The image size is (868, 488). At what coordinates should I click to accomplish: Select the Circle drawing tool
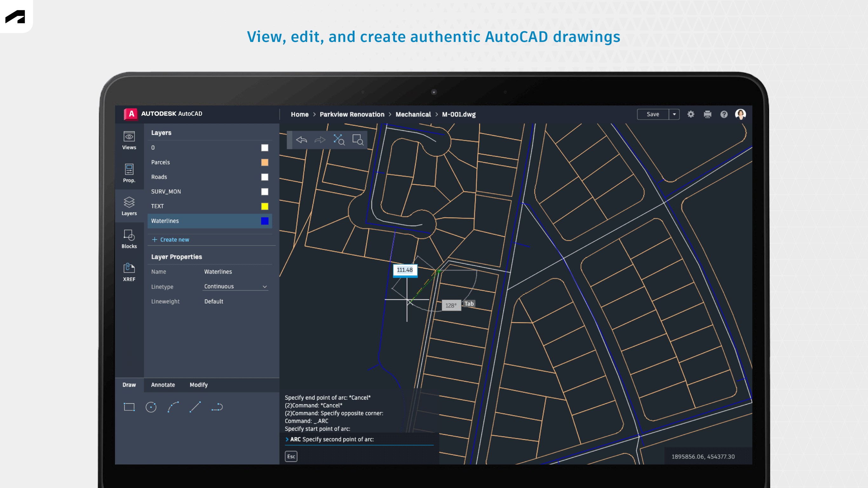coord(151,407)
